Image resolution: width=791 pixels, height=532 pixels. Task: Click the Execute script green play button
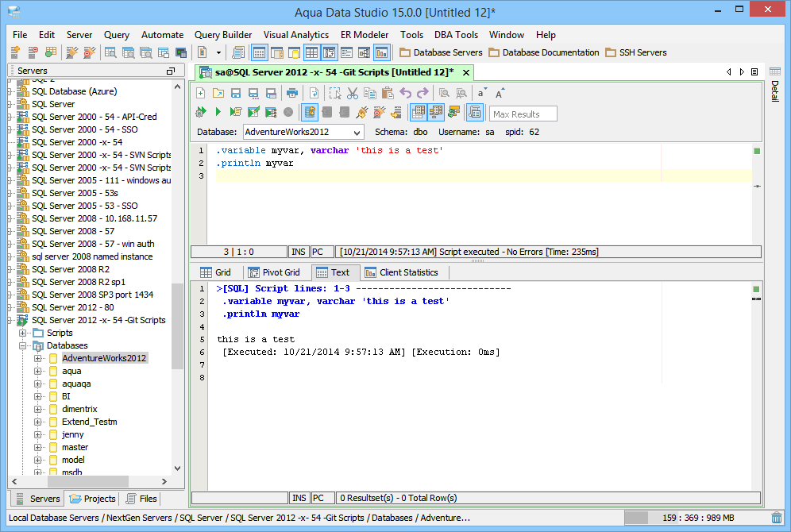click(x=218, y=112)
